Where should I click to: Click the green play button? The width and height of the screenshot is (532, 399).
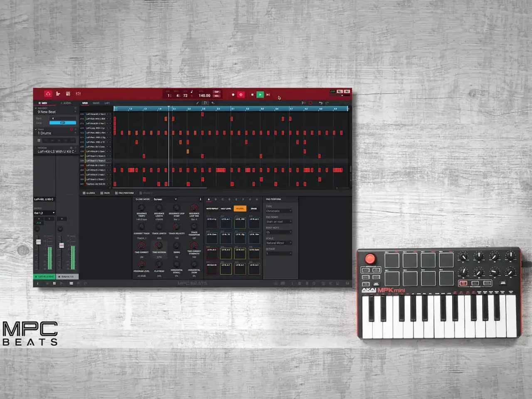point(260,95)
